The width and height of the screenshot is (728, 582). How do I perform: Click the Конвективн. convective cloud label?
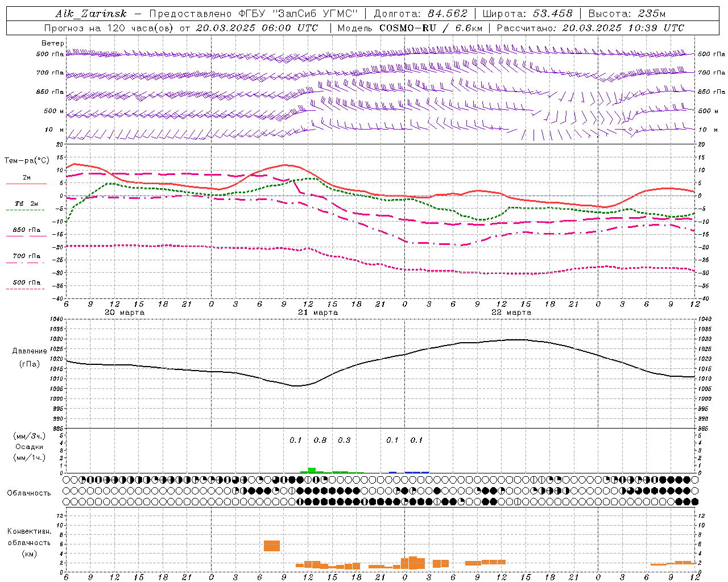(30, 531)
